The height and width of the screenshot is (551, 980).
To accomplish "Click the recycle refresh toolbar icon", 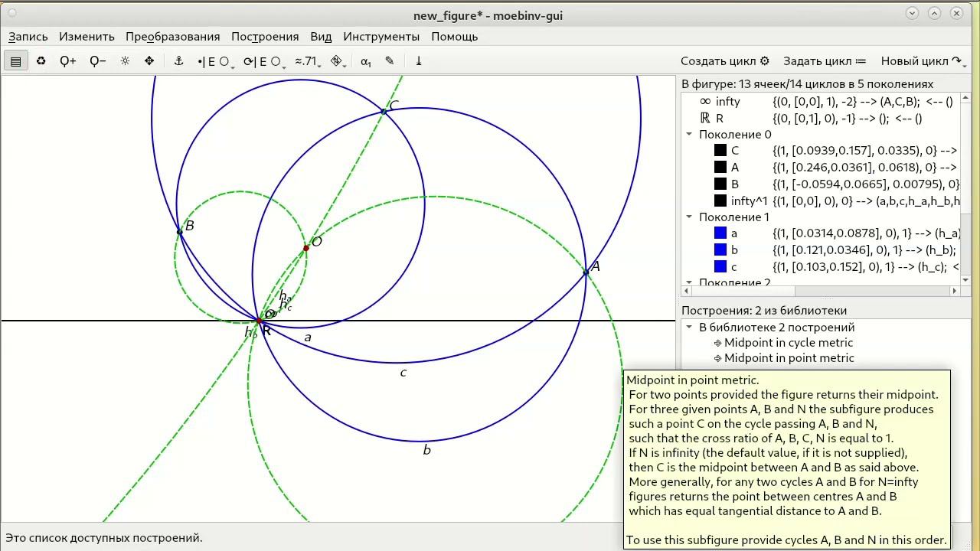I will pos(41,61).
